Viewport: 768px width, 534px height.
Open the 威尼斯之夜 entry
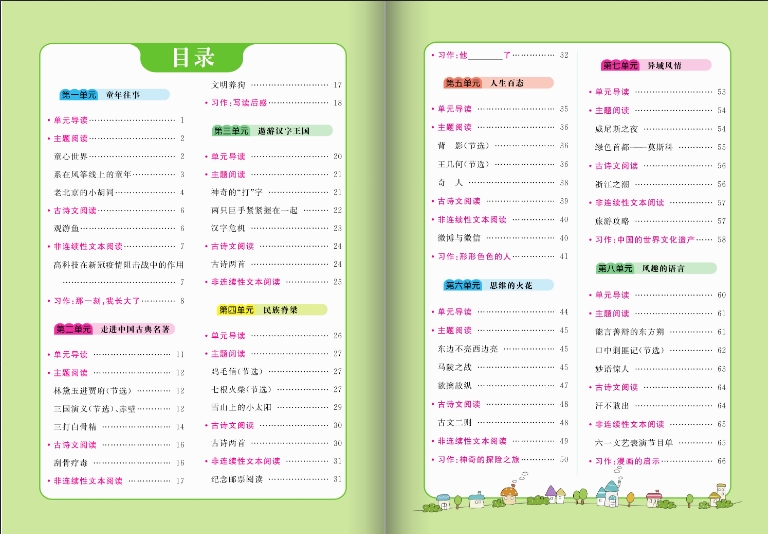[616, 128]
